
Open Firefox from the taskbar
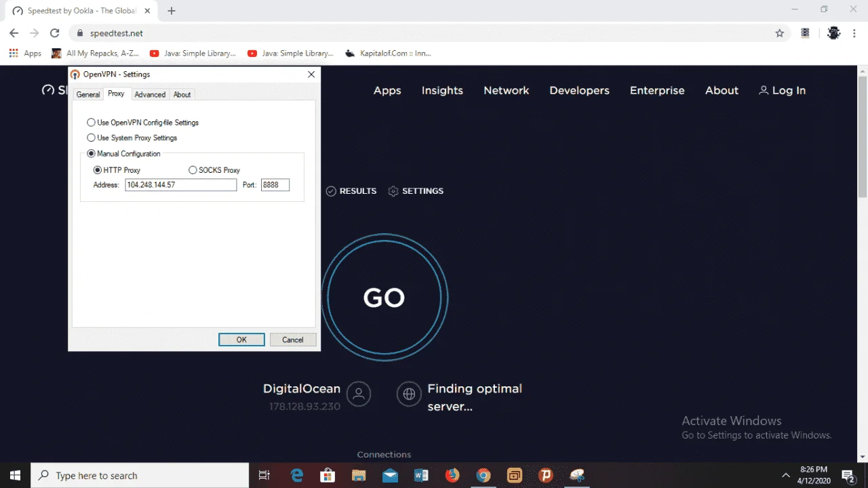[x=452, y=475]
